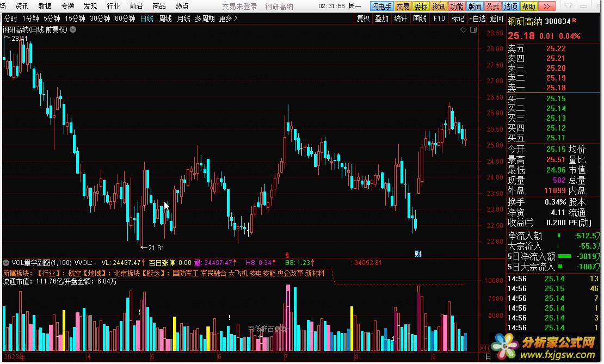Click the 统计 statistics button
Image resolution: width=604 pixels, height=364 pixels.
[400, 18]
